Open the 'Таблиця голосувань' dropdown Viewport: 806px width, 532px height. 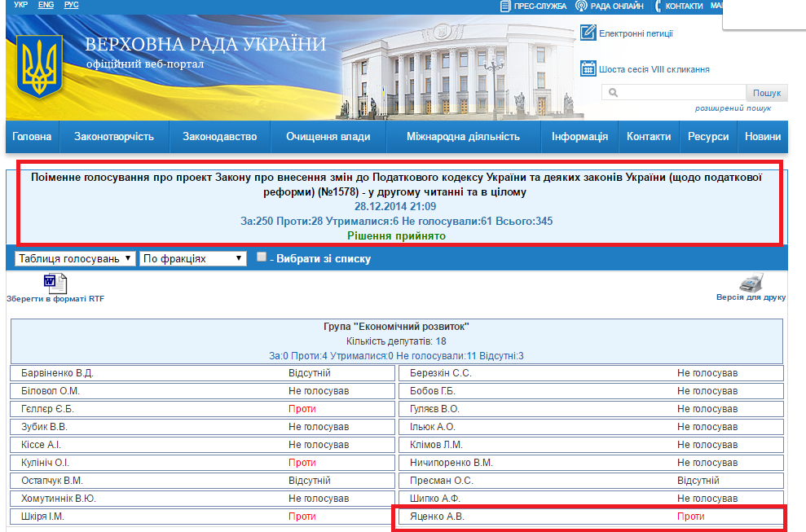click(x=75, y=258)
